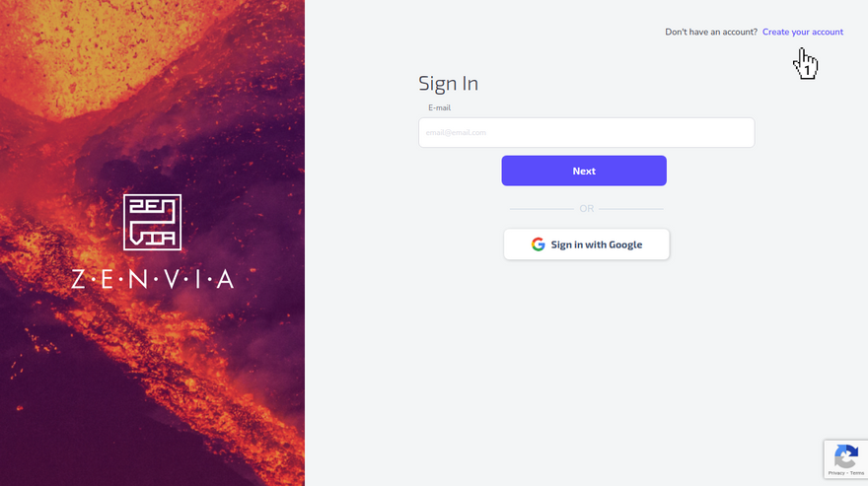Click the divider line left of OR
The width and height of the screenshot is (868, 486).
click(542, 209)
